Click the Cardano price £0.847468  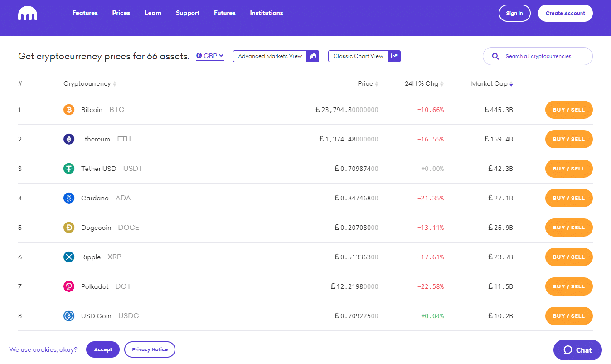[356, 198]
